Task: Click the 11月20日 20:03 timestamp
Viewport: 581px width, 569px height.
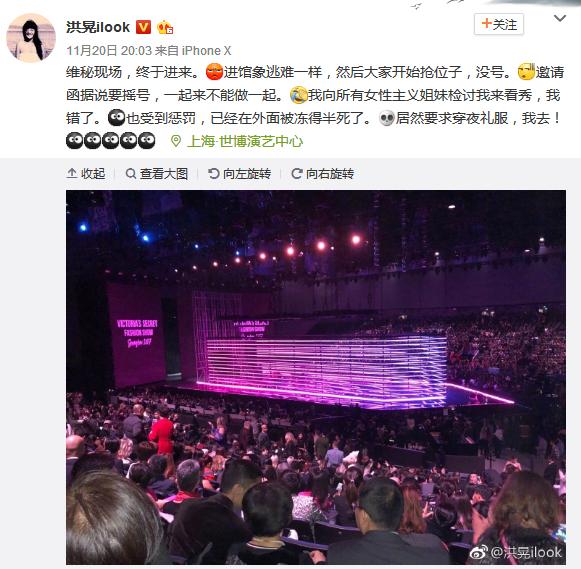Action: tap(109, 50)
